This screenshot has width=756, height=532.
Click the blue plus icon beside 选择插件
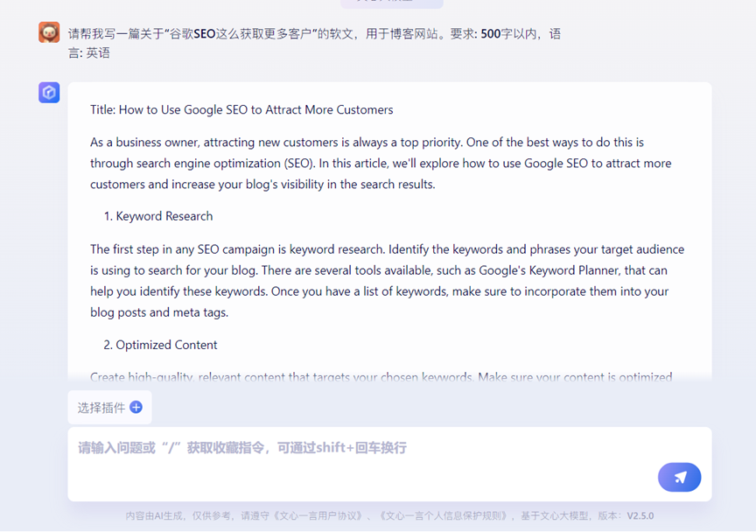tap(136, 407)
